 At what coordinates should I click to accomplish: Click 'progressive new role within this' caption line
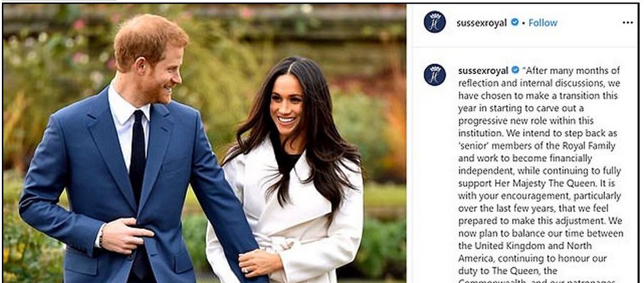[526, 120]
